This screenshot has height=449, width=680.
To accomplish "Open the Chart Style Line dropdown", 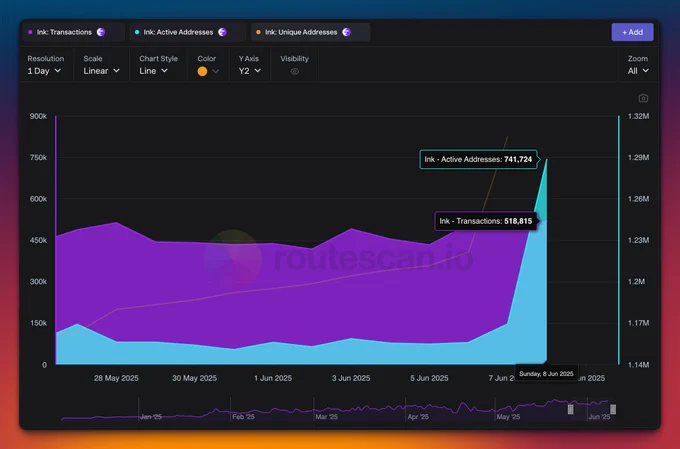I will point(153,71).
